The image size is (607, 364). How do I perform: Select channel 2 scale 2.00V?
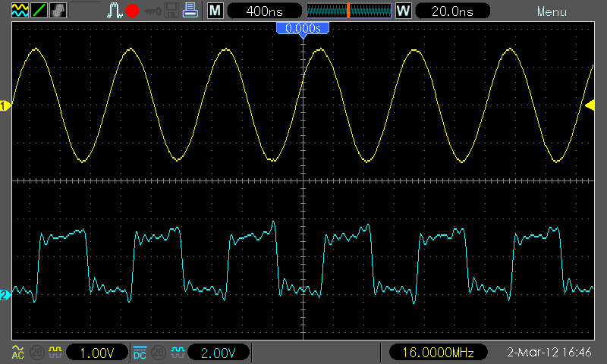[x=219, y=353]
